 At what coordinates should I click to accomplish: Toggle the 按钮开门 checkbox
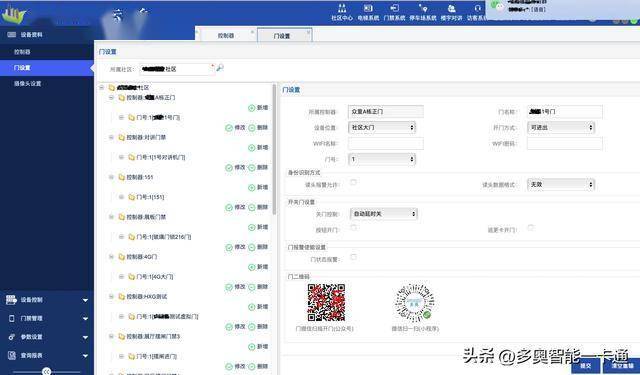pos(353,227)
